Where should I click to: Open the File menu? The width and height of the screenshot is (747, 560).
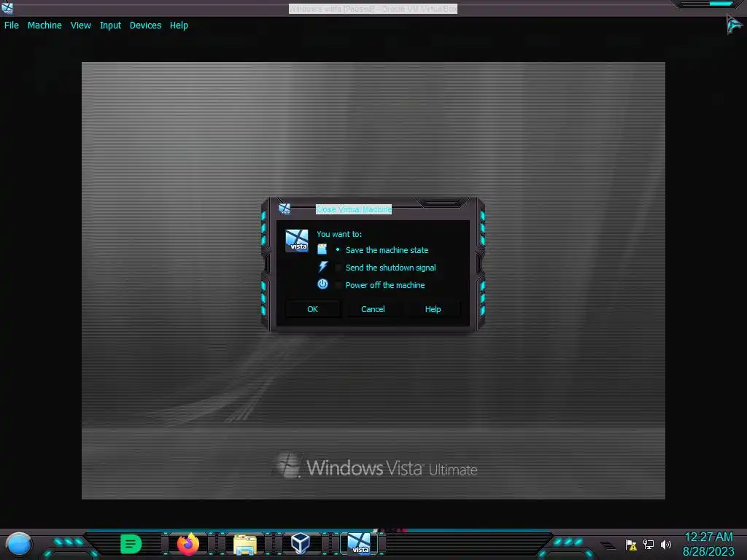coord(12,26)
